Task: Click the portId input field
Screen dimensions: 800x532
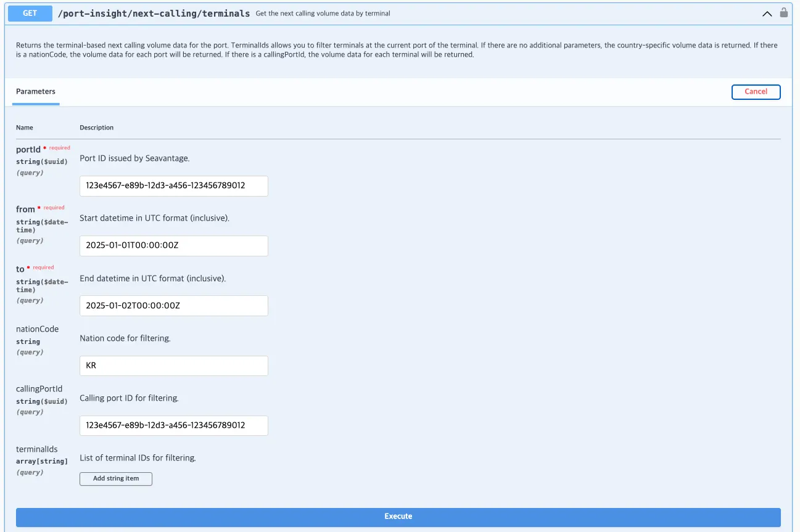Action: [174, 186]
